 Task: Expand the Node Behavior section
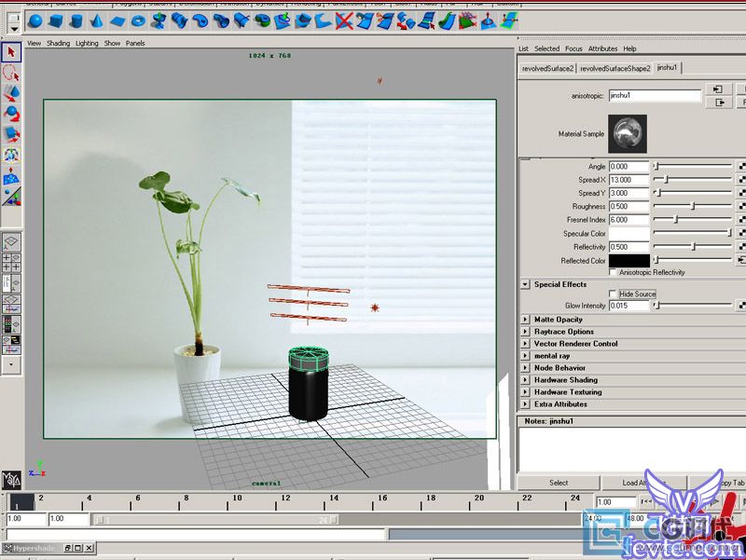click(525, 367)
